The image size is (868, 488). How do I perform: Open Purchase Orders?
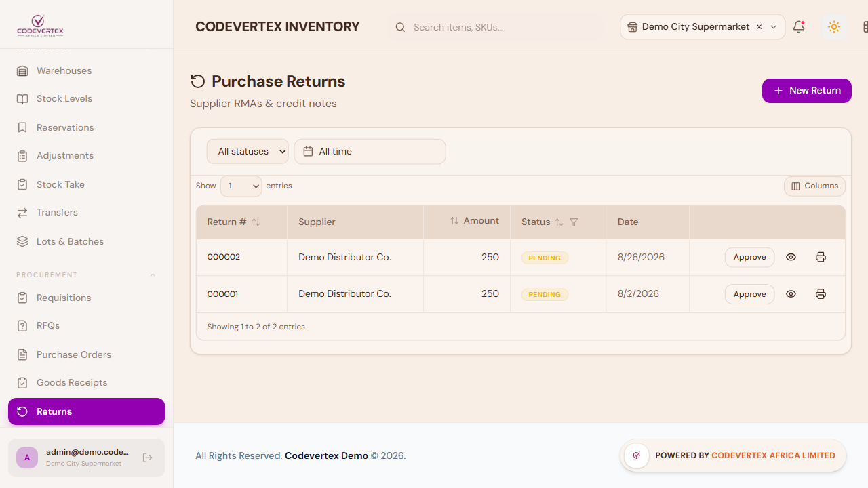click(86, 354)
